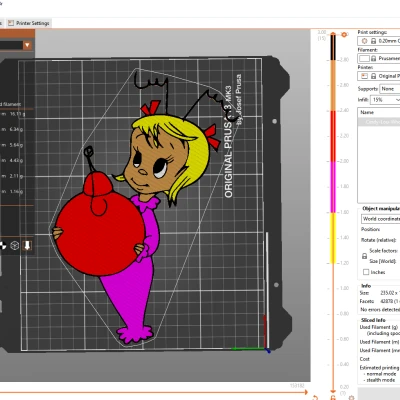This screenshot has width=400, height=400.
Task: Click the layer slider's top thumb handle
Action: (333, 34)
